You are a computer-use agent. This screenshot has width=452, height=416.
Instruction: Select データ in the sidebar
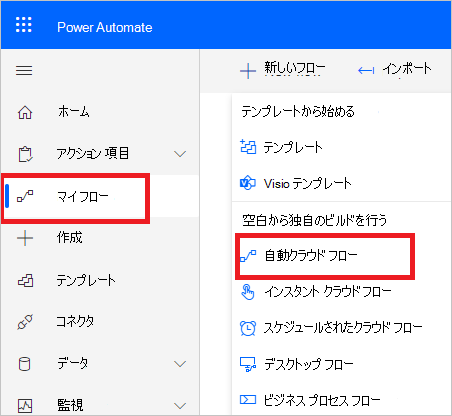pyautogui.click(x=72, y=363)
